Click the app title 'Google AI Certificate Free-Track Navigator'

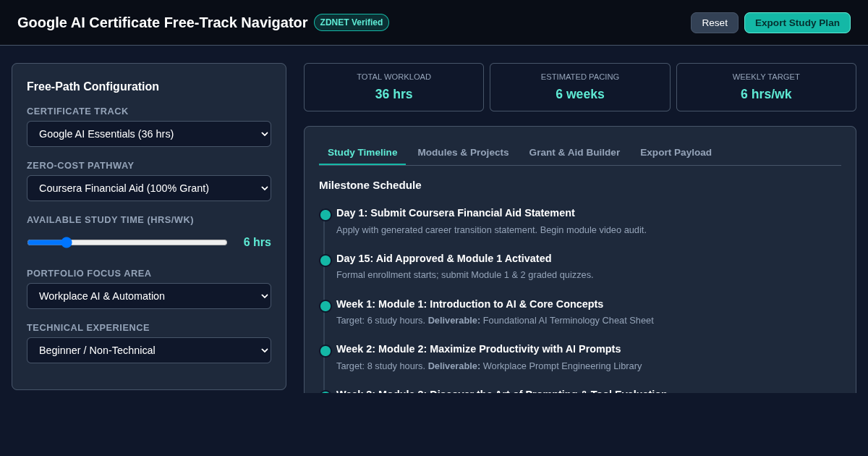pos(163,22)
